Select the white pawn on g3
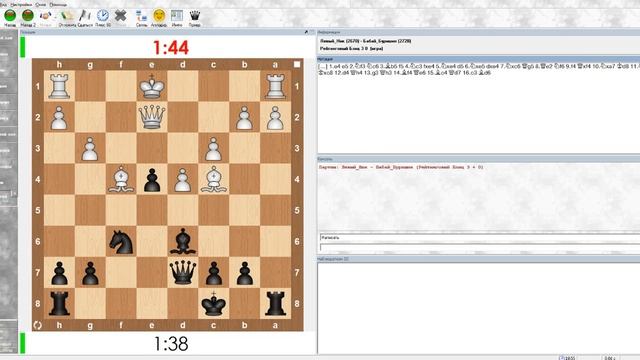This screenshot has height=360, width=640. click(90, 149)
